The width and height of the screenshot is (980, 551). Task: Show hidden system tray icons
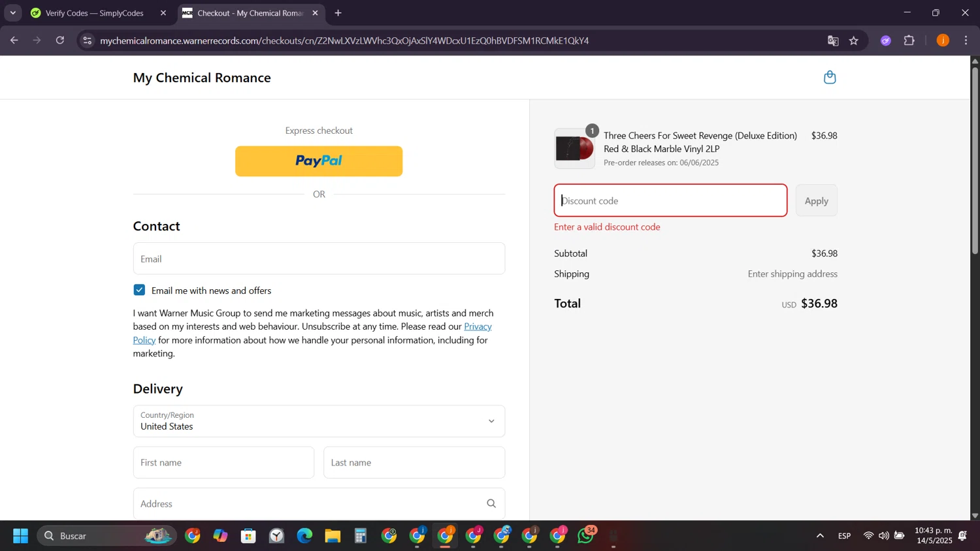click(820, 536)
